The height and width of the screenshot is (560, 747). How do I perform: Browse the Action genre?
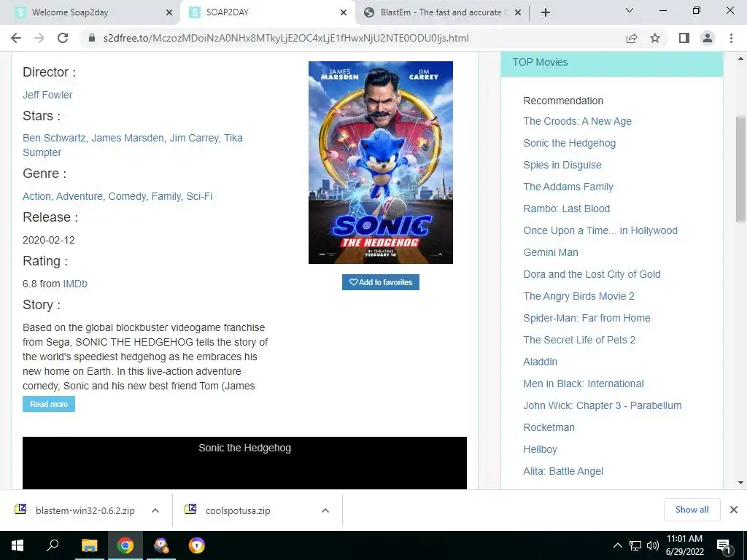[36, 196]
